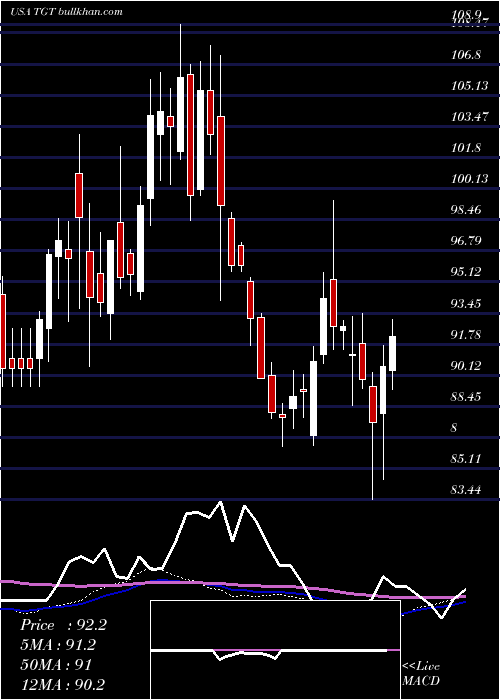Viewport: 500px width, 700px height.
Task: Click the USA TGT bullkhan.com title text
Action: [66, 12]
